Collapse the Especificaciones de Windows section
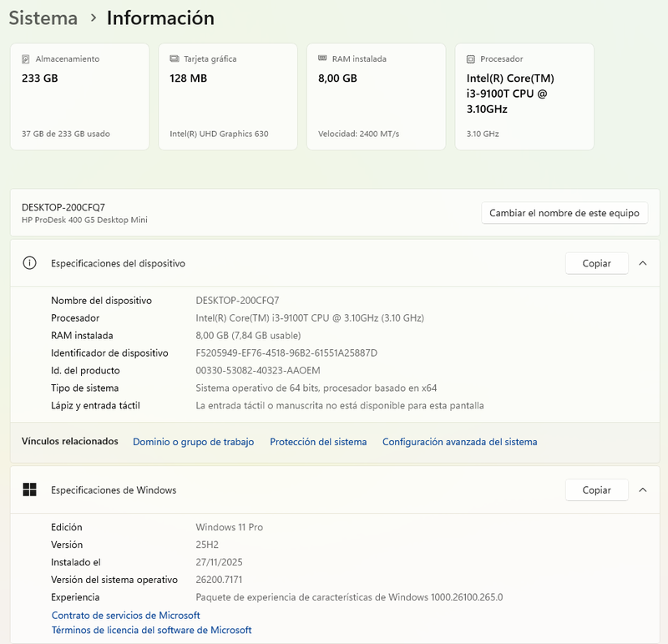The width and height of the screenshot is (668, 644). (643, 490)
